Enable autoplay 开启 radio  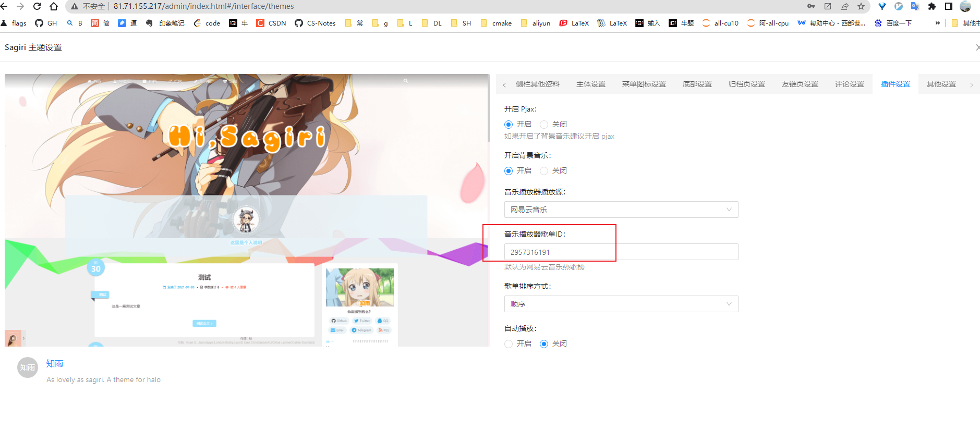coord(509,344)
